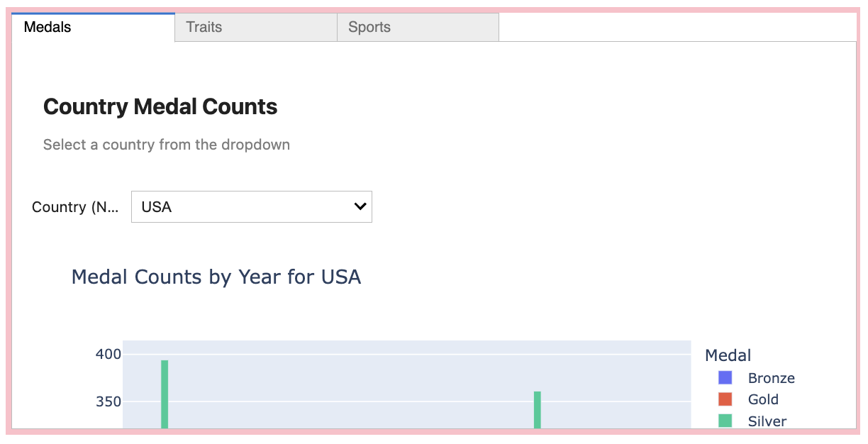Click the green Silver legend swatch
868x444 pixels.
pyautogui.click(x=725, y=421)
